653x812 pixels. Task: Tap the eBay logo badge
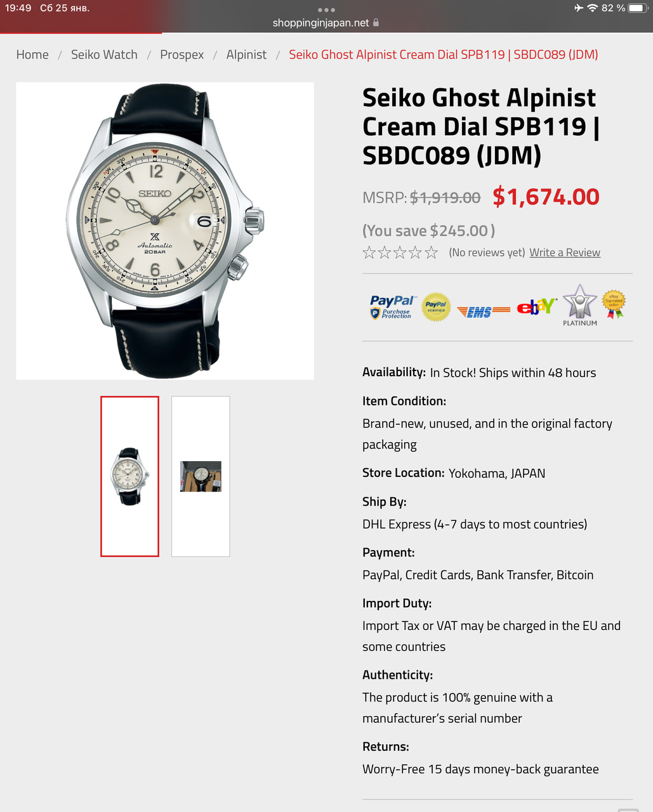tap(536, 307)
